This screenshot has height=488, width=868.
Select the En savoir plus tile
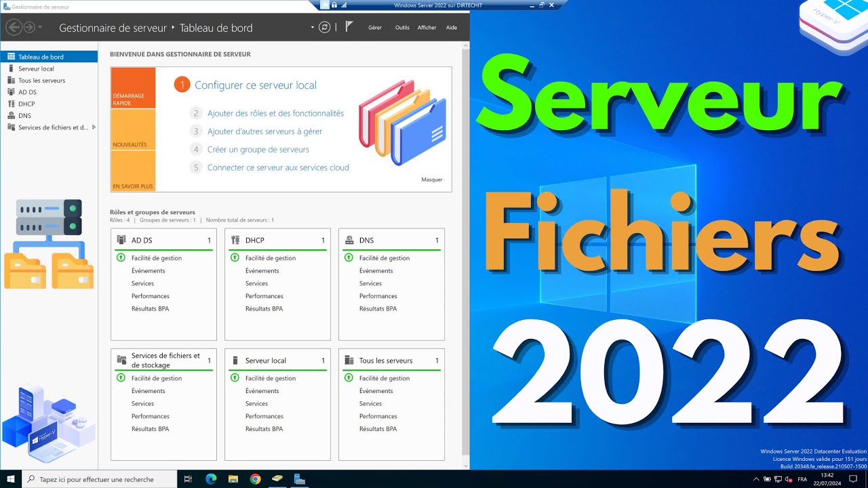click(133, 171)
